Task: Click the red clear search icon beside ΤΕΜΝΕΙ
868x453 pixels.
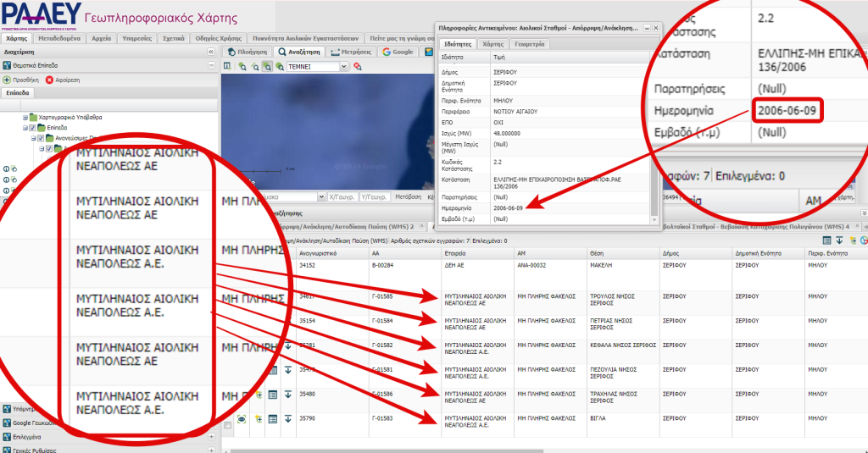Action: click(x=358, y=66)
